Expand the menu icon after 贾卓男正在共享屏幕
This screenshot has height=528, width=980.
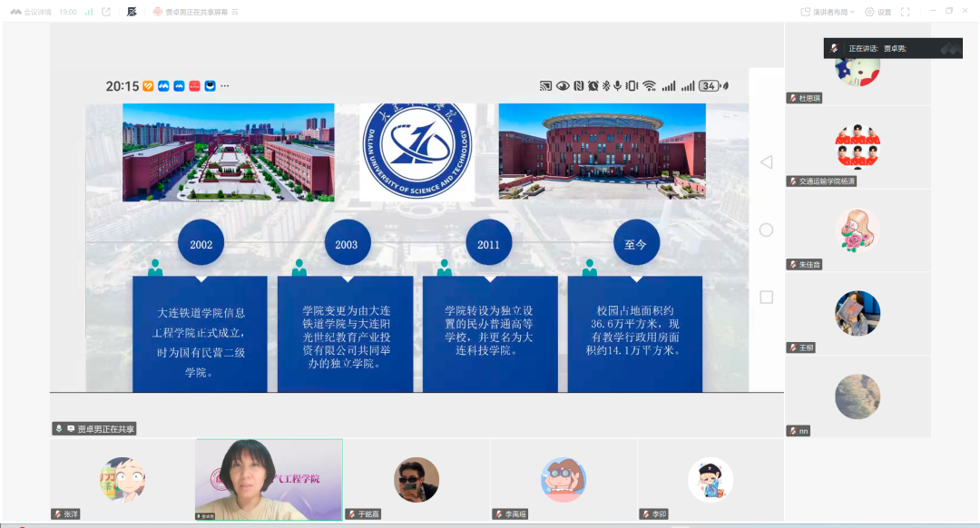234,12
